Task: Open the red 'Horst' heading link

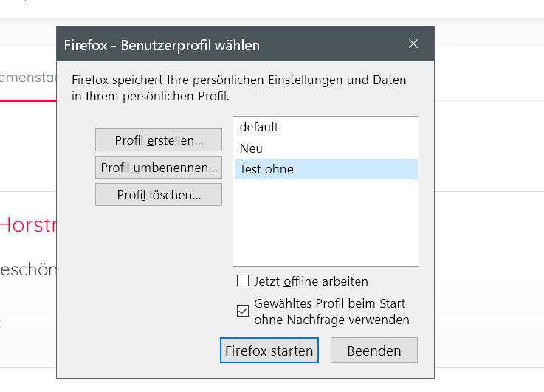Action: [28, 225]
